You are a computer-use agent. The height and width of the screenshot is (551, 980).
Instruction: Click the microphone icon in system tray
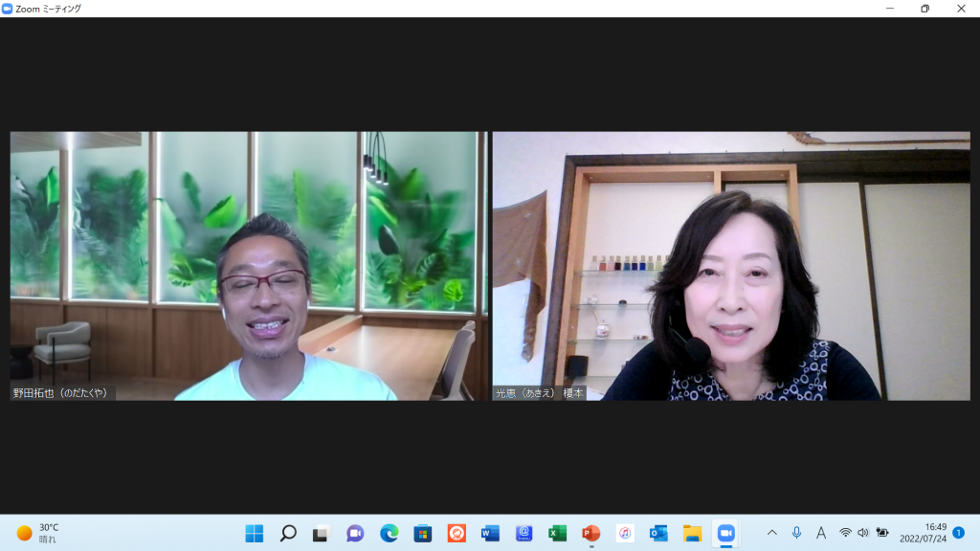coord(796,533)
